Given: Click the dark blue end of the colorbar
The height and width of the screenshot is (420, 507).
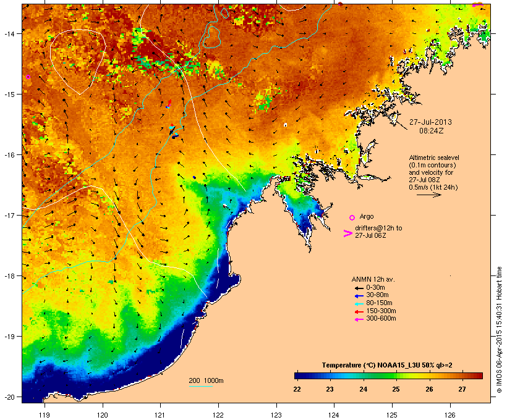Looking at the screenshot, I should pos(297,376).
